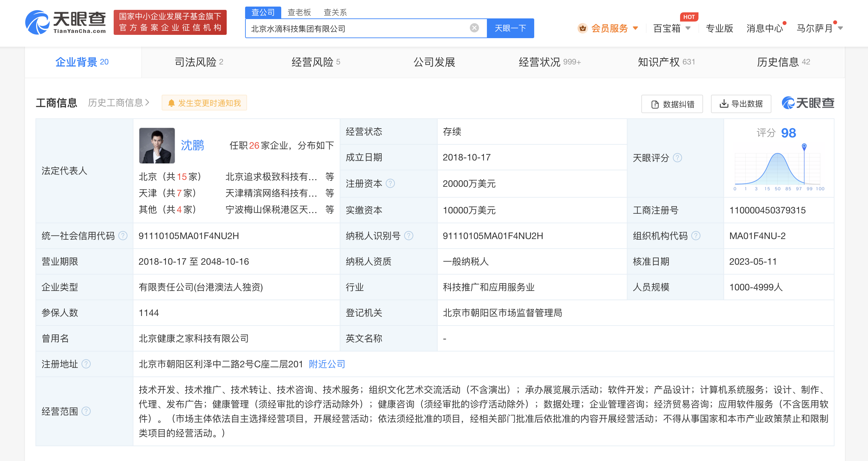Image resolution: width=868 pixels, height=461 pixels.
Task: Switch to 查公司 search tab
Action: (263, 12)
